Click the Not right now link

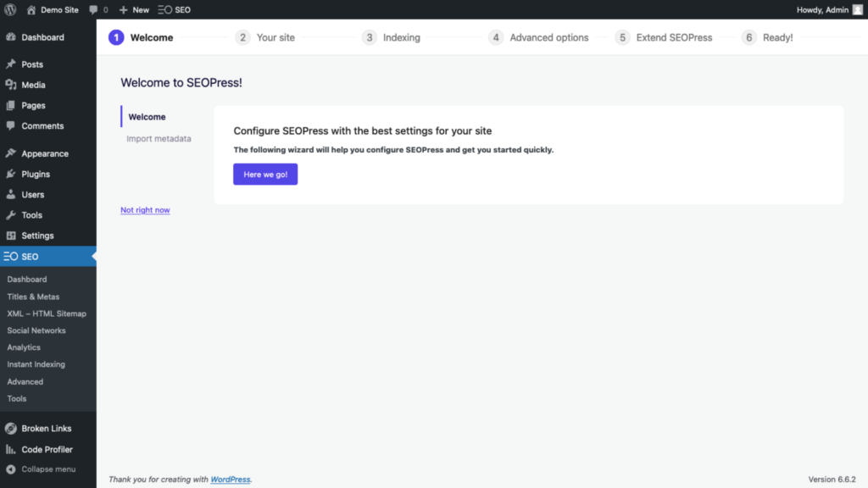pos(145,210)
